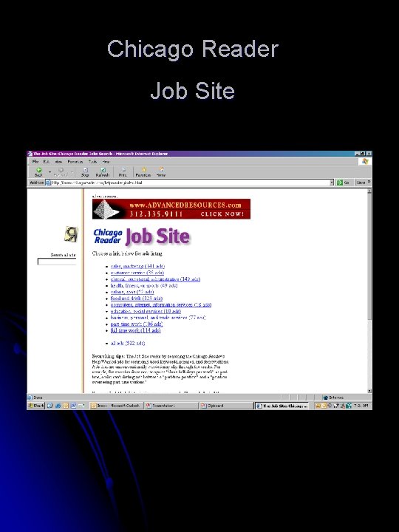Go to the Home page button
Image resolution: width=399 pixels, height=532 pixels.
point(161,172)
